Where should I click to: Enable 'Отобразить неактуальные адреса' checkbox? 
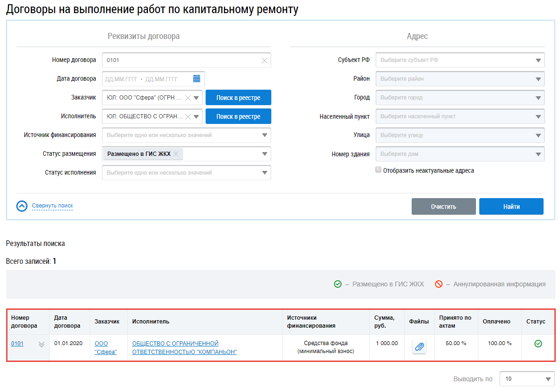coord(378,170)
